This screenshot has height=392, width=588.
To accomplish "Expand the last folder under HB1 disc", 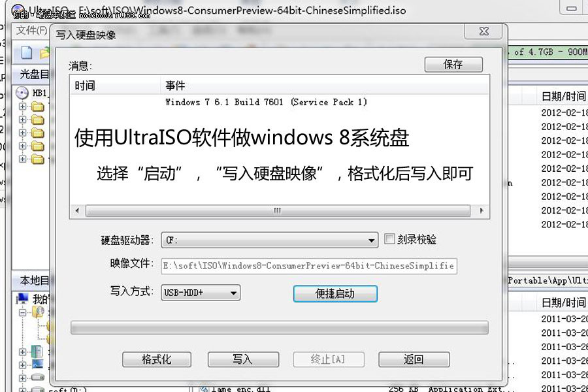I will [22, 159].
